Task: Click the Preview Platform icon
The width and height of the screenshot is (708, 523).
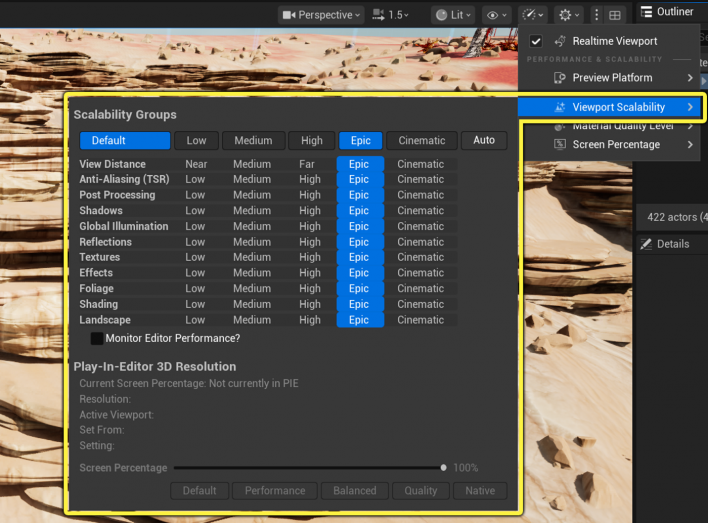Action: 560,78
